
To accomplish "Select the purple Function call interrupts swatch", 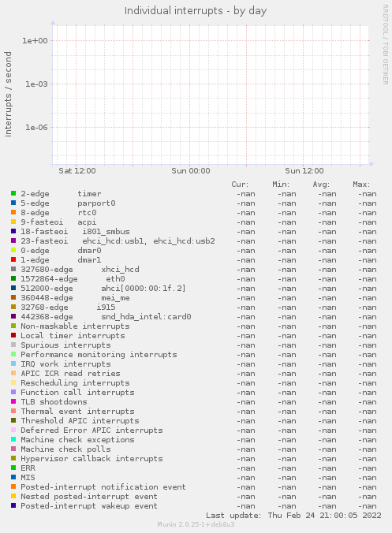I will [x=13, y=392].
